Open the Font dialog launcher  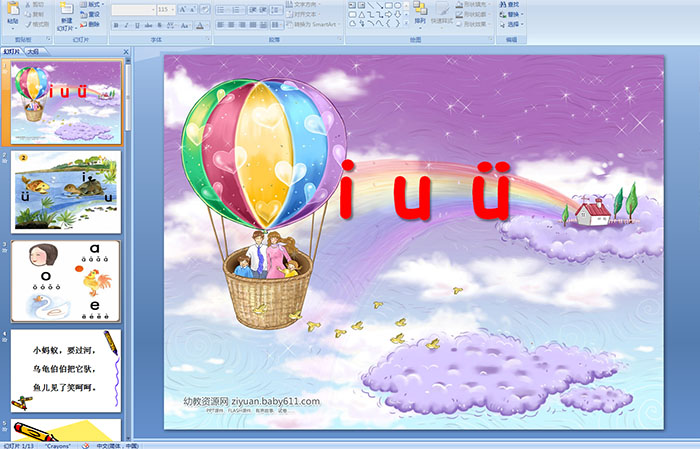208,39
